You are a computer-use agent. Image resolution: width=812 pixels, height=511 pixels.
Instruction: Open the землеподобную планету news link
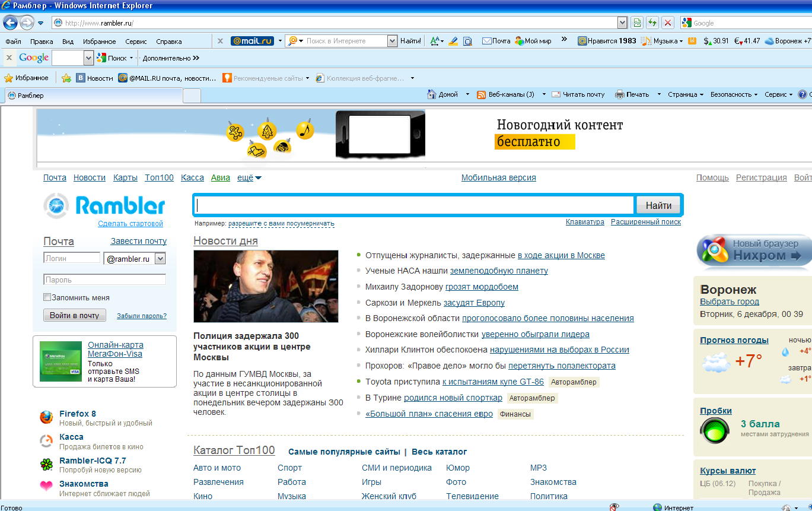coord(499,271)
